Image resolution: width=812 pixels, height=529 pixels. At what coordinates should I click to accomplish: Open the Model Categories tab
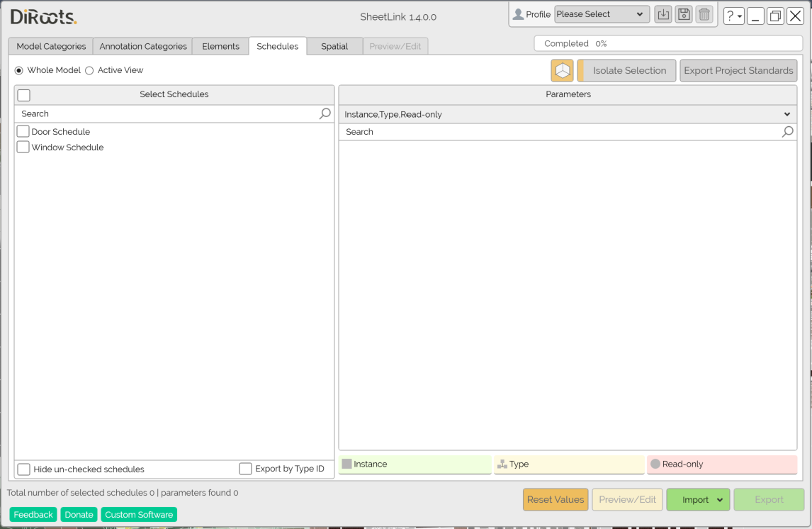[50, 45]
